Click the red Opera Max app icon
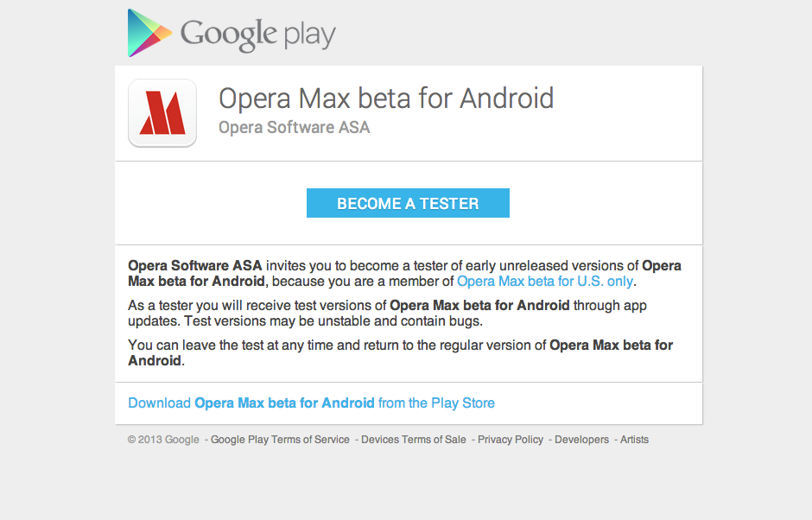The image size is (812, 520). pos(162,113)
